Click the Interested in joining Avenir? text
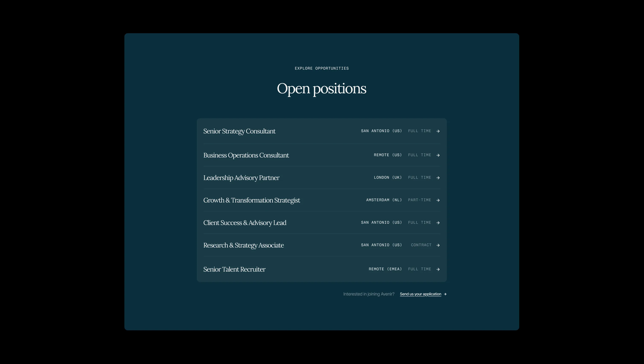The width and height of the screenshot is (644, 364). point(369,294)
